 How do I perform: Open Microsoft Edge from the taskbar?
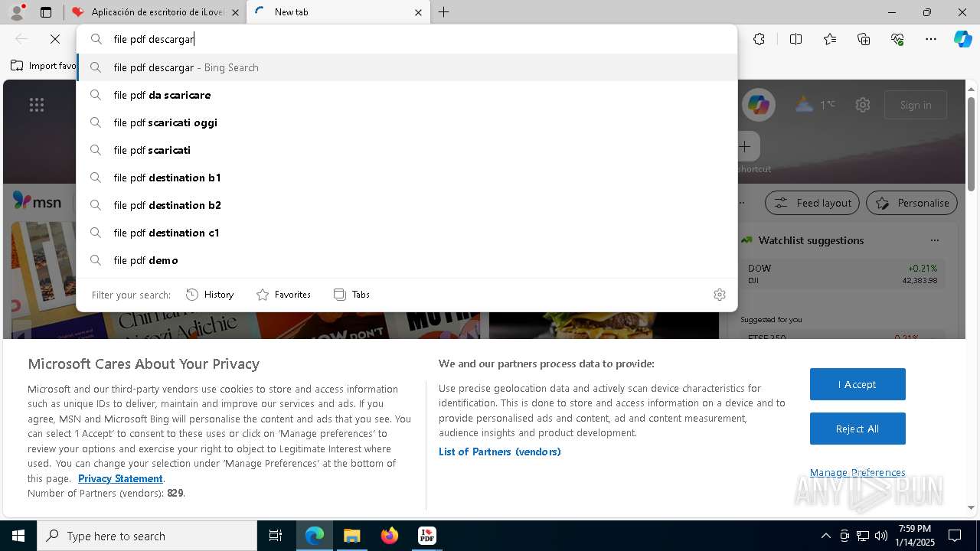pyautogui.click(x=315, y=536)
